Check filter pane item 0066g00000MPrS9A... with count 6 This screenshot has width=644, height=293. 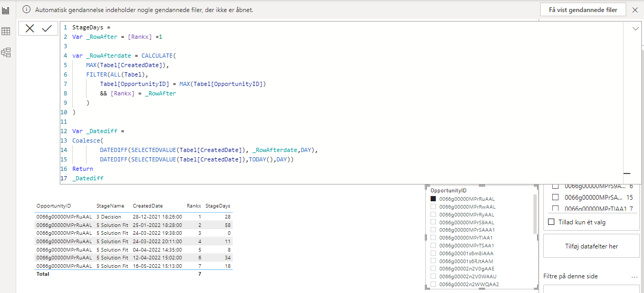[x=555, y=186]
